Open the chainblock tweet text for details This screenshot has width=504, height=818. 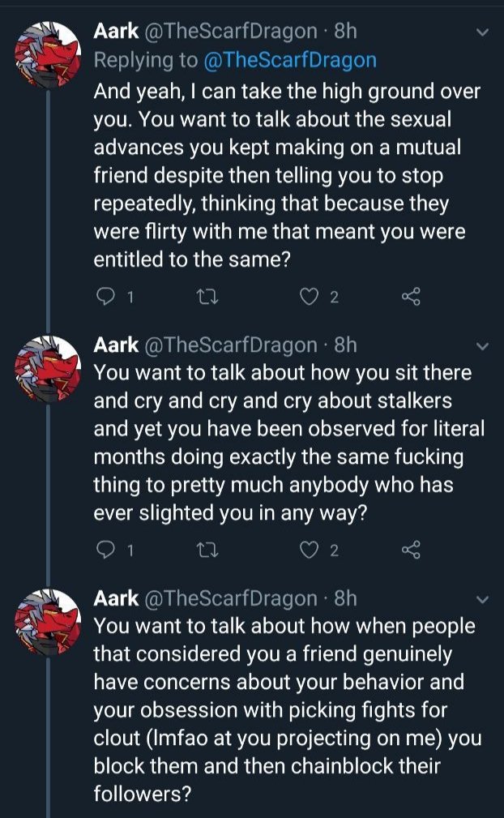pos(287,710)
